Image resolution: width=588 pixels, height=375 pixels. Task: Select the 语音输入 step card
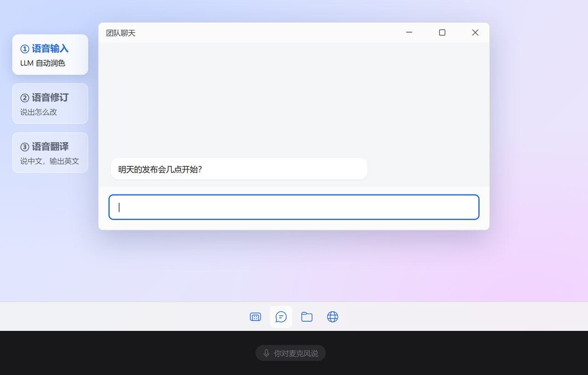coord(50,54)
